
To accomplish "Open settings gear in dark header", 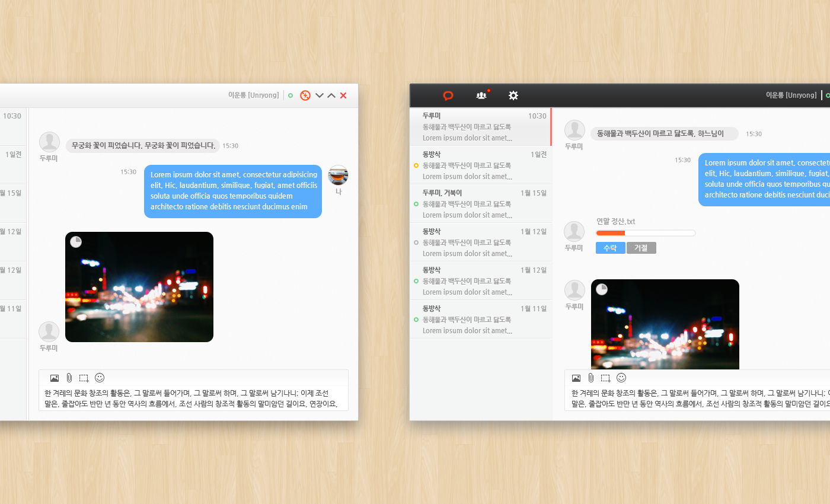I will [513, 95].
